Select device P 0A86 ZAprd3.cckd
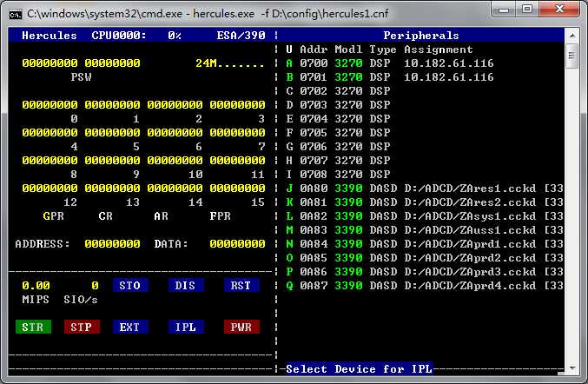The height and width of the screenshot is (384, 588). click(425, 272)
